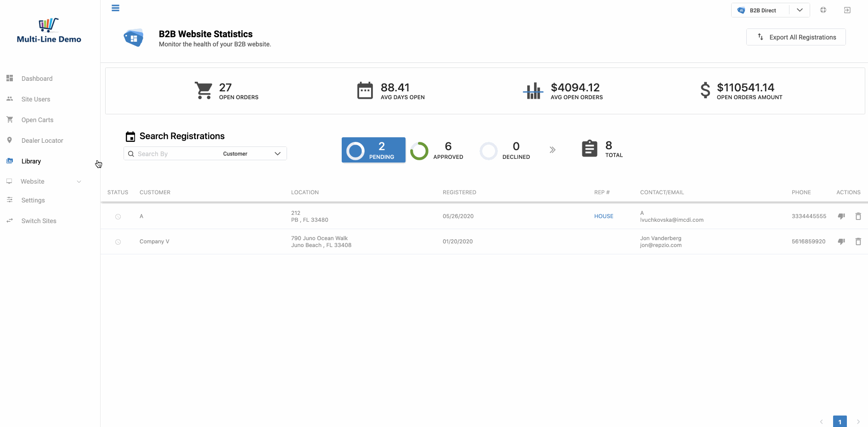This screenshot has width=868, height=427.
Task: Click the double chevron arrow beside Declined
Action: pyautogui.click(x=552, y=150)
